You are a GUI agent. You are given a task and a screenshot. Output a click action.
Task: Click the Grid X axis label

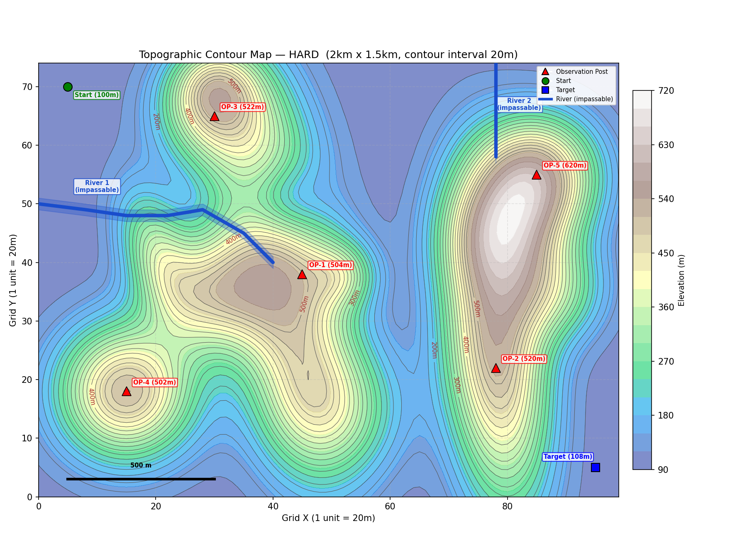(328, 518)
